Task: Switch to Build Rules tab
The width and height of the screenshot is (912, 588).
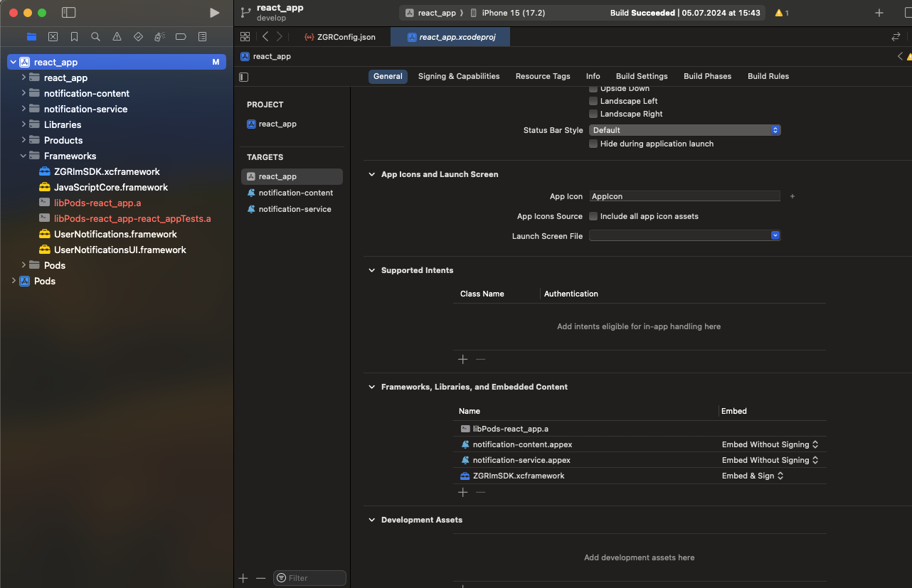Action: coord(768,76)
